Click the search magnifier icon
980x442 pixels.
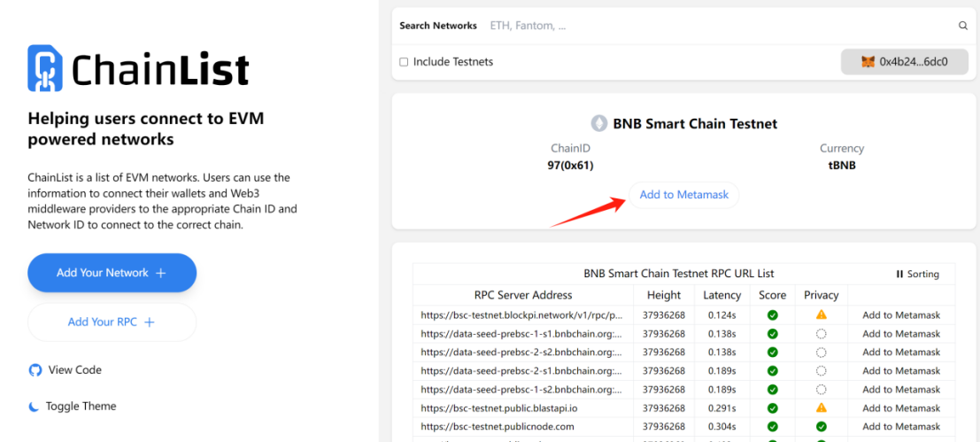(x=963, y=26)
